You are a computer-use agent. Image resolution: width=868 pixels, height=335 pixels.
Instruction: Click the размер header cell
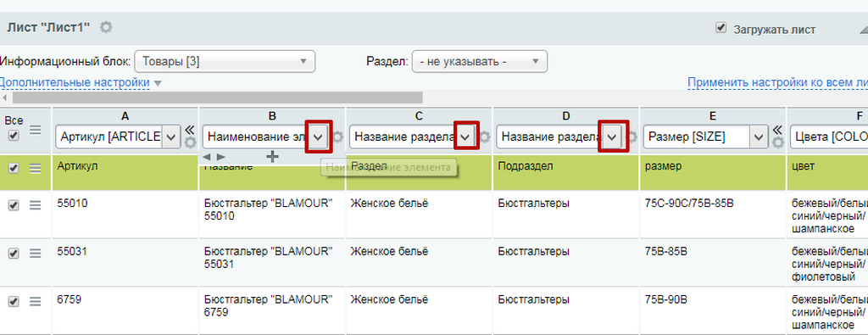point(713,172)
